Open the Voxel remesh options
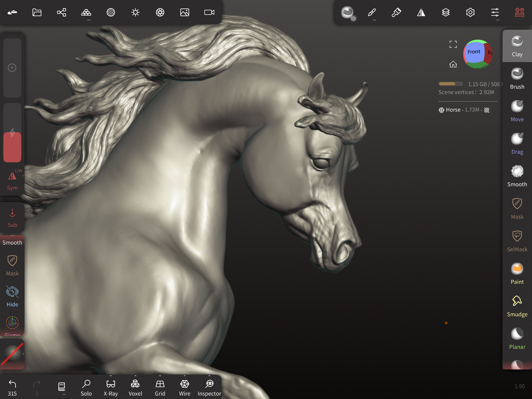This screenshot has width=532, height=399. [x=135, y=388]
